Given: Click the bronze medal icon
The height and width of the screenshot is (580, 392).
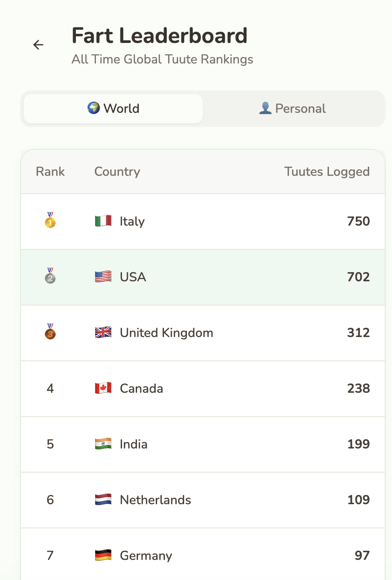Looking at the screenshot, I should coord(50,332).
